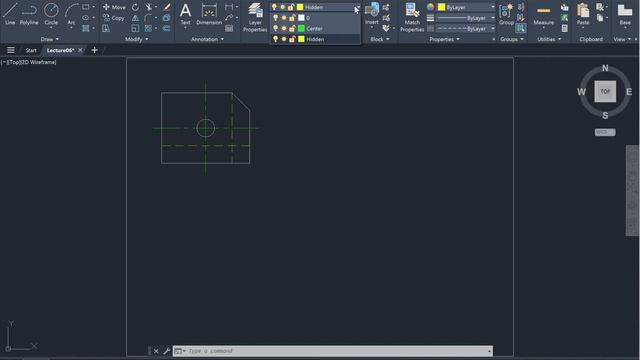Click the Group tool icon

tap(507, 14)
